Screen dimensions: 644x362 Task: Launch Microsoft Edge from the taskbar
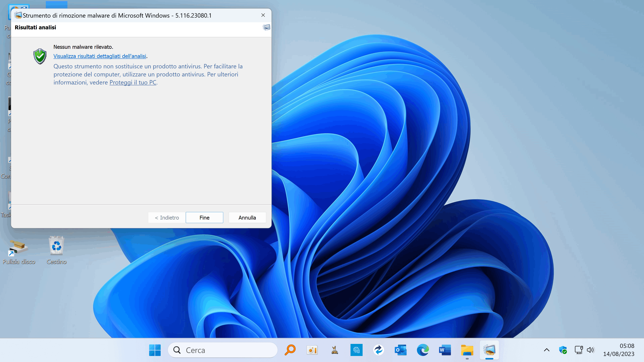tap(423, 350)
